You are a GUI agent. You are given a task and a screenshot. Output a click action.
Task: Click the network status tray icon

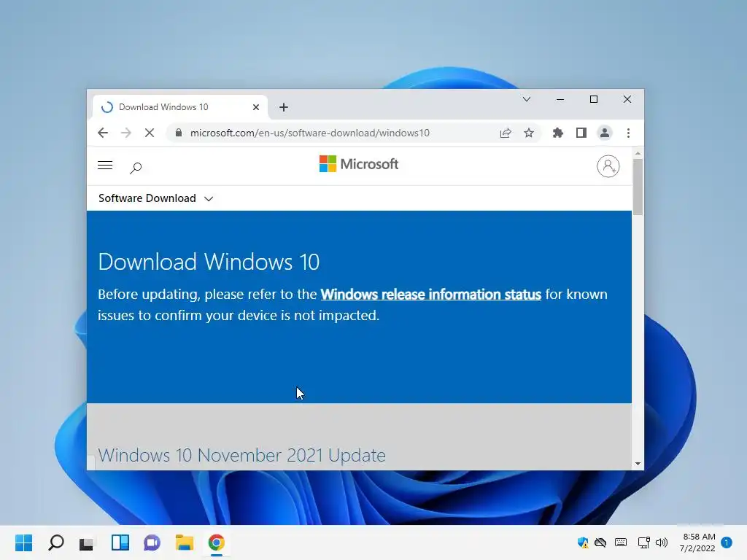click(643, 542)
